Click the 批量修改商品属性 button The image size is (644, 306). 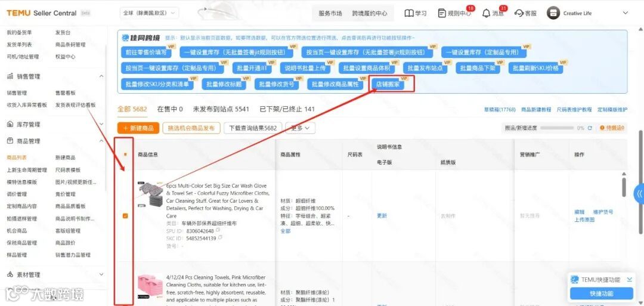335,84
